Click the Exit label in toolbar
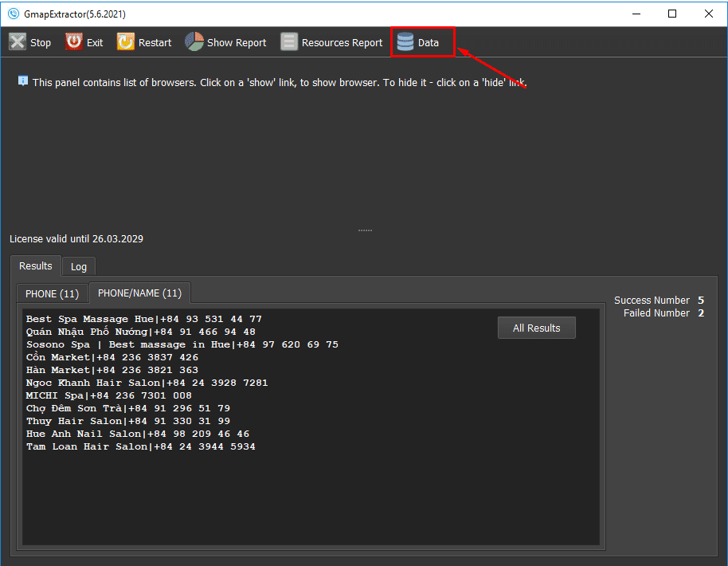The width and height of the screenshot is (728, 566). coord(95,43)
